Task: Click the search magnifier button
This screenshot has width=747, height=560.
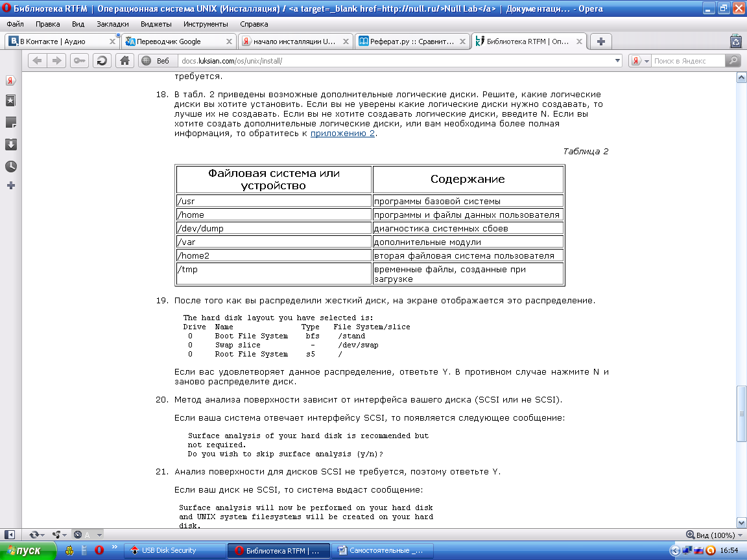Action: (733, 60)
